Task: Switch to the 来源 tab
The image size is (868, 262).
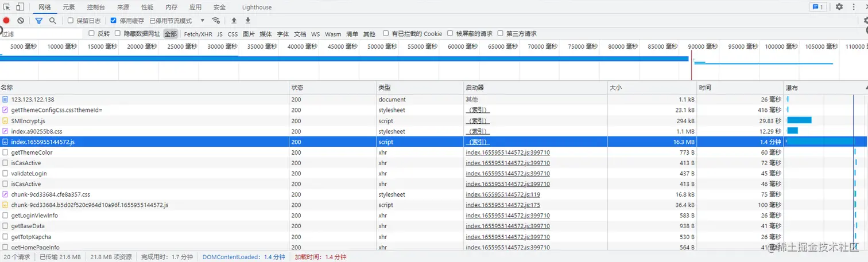Action: click(123, 7)
